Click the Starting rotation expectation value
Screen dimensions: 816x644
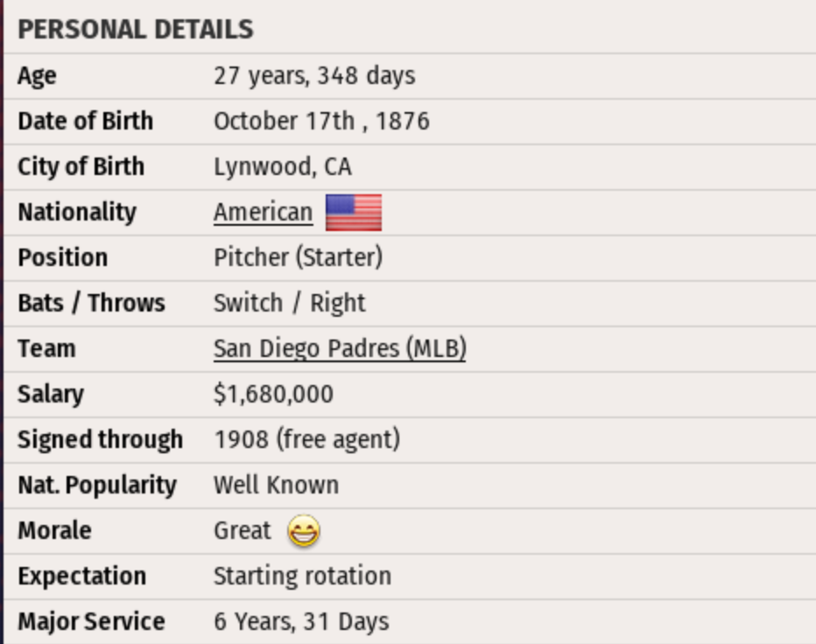click(x=302, y=577)
